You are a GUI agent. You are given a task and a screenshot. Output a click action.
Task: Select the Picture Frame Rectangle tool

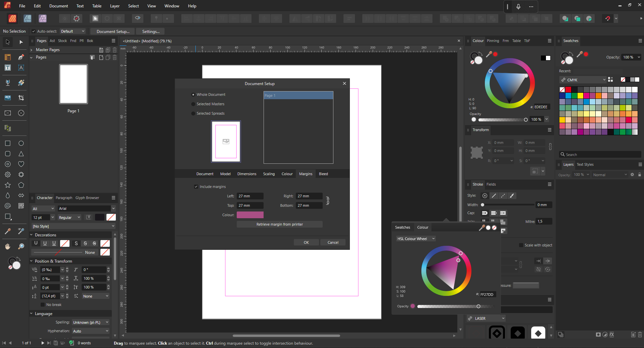coord(8,113)
